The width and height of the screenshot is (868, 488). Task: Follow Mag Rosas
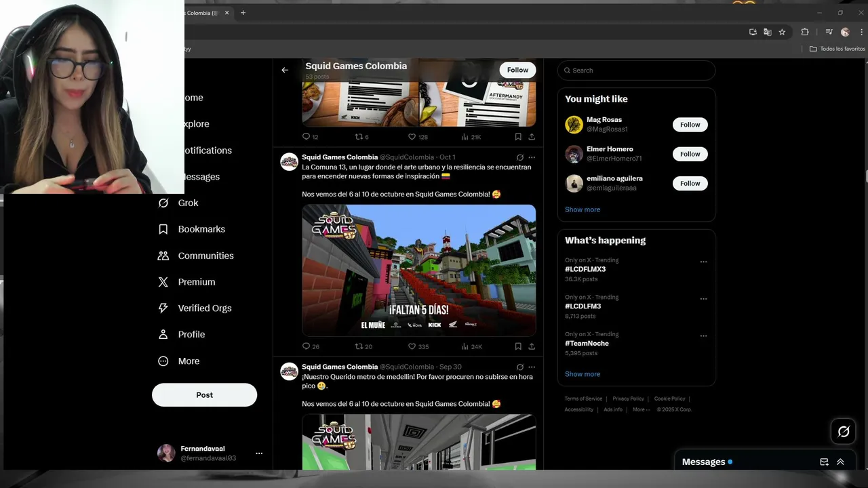690,125
